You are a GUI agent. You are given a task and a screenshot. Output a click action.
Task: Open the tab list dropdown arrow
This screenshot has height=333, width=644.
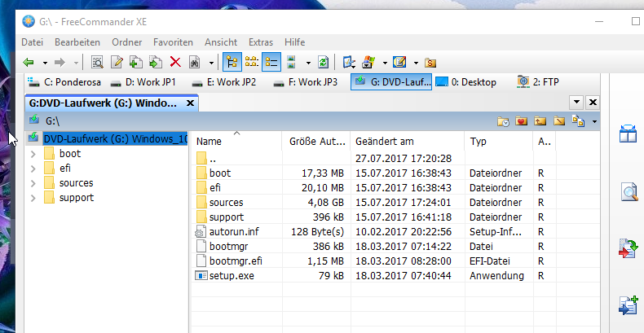click(x=576, y=102)
